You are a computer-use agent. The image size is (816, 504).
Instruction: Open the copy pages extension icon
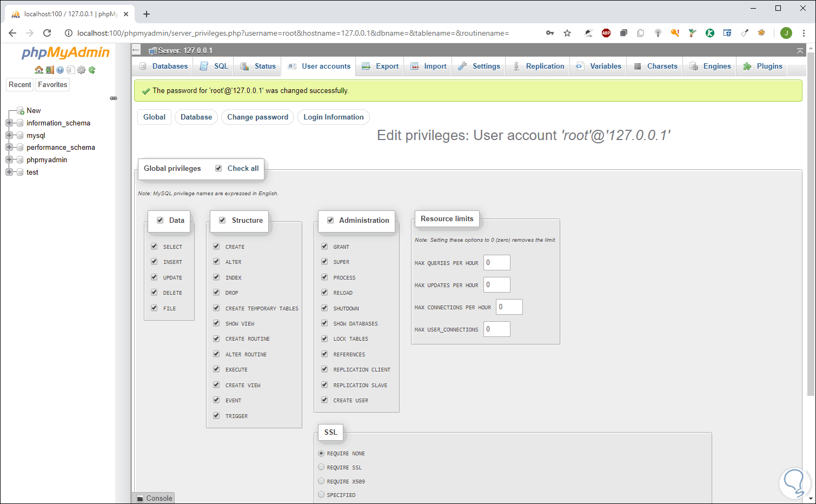(x=641, y=33)
